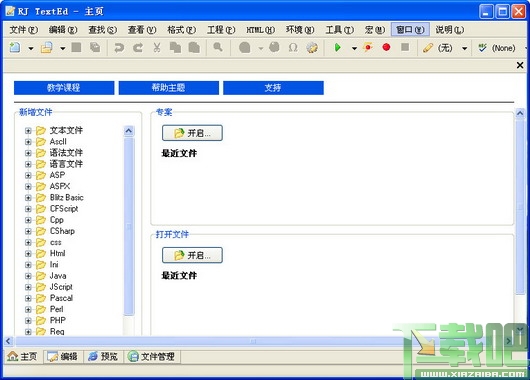Click the New file toolbar icon
This screenshot has height=380, width=530.
point(15,48)
